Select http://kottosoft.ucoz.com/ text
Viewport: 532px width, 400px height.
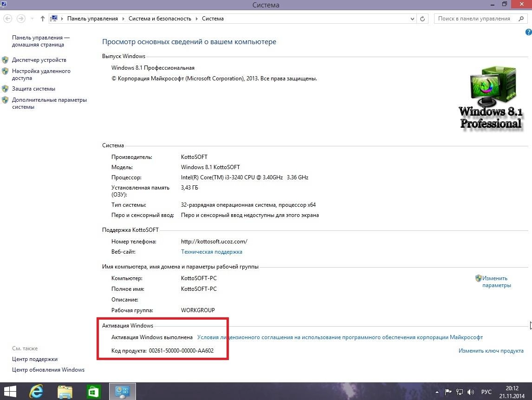click(214, 242)
